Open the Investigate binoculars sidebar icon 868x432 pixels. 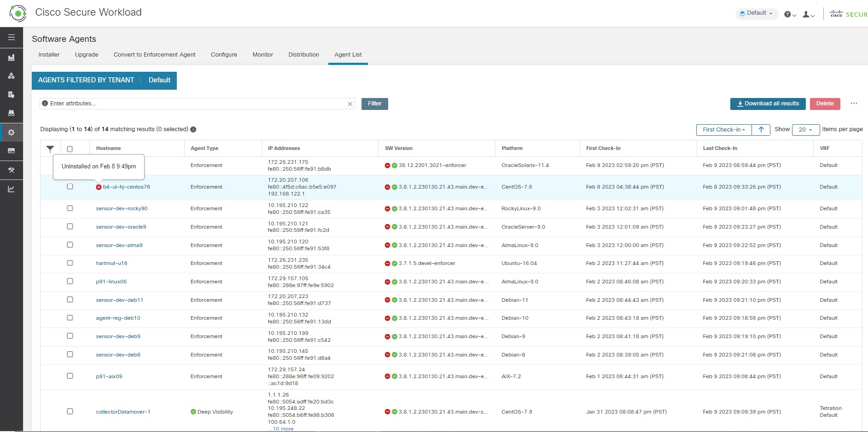12,113
